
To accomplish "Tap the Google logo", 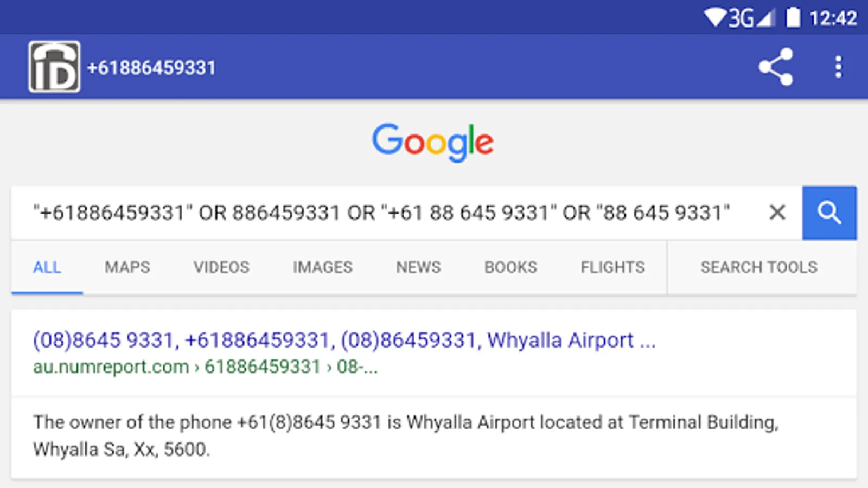I will tap(432, 142).
